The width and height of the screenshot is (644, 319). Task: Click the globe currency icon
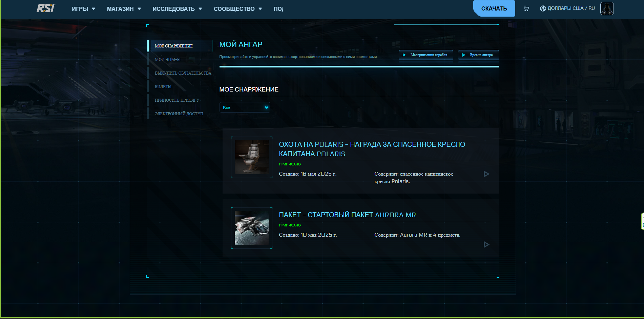coord(543,8)
